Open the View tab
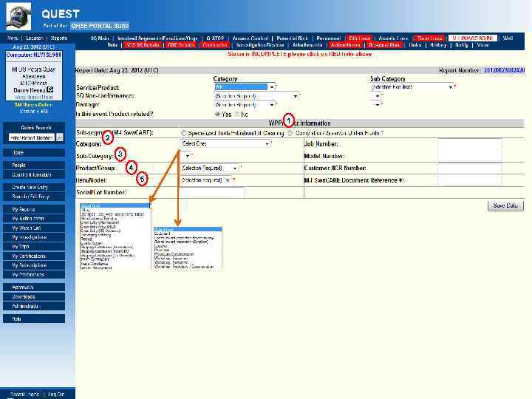 click(x=482, y=45)
